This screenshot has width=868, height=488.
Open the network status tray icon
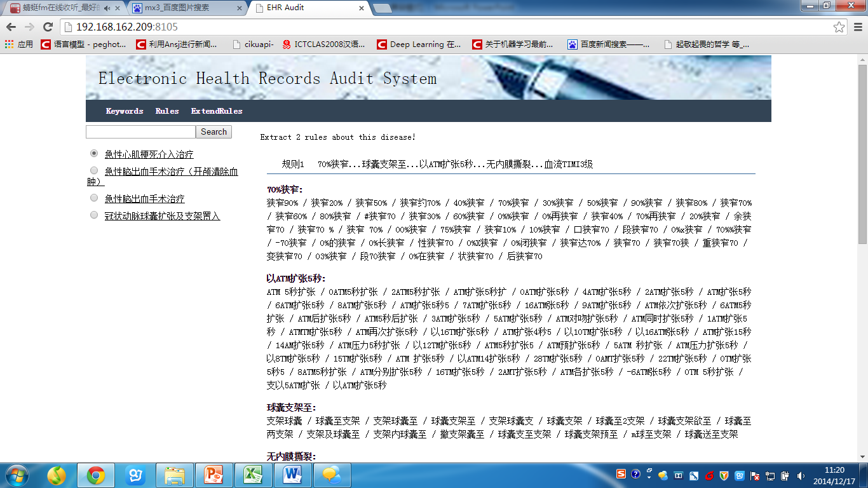point(770,475)
